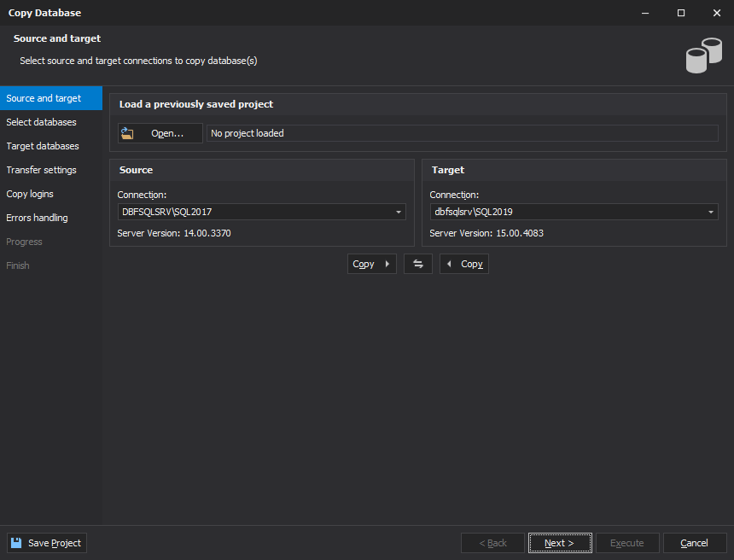Go to Target databases step
The image size is (734, 560).
[x=51, y=146]
